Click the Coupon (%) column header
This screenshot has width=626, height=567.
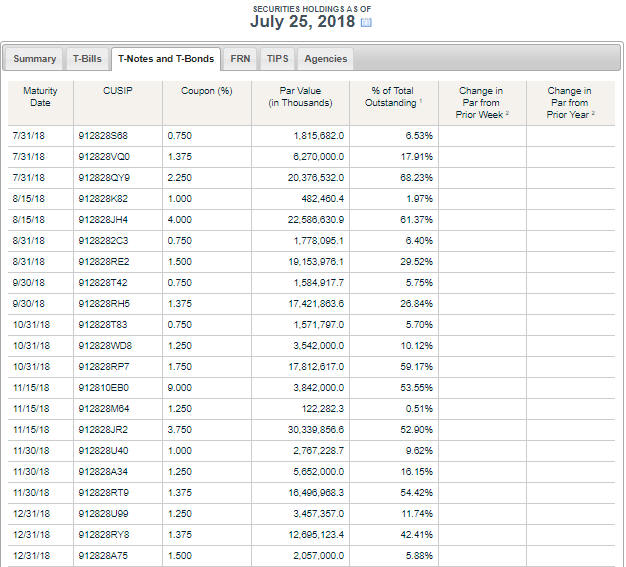[x=206, y=91]
